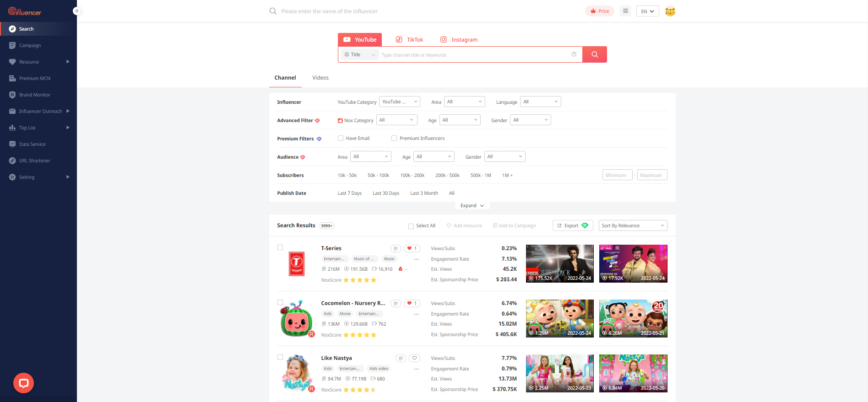Filter publish date by Last 30 Days
The width and height of the screenshot is (868, 402).
386,193
